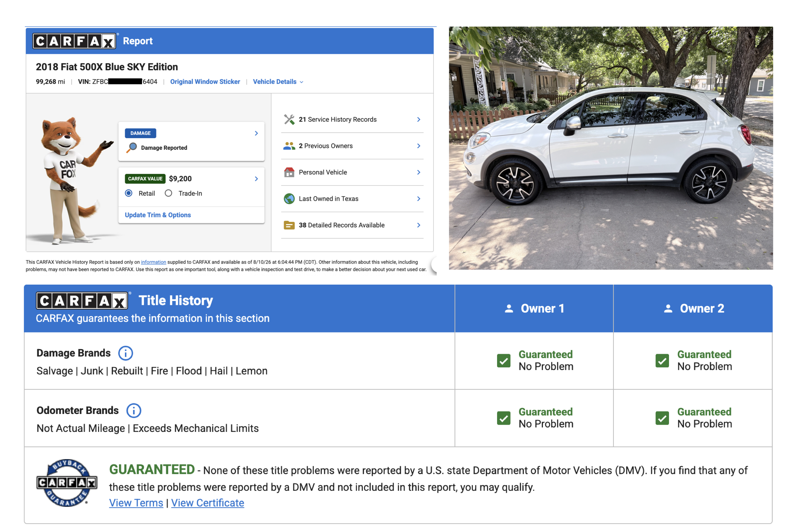
Task: Expand 2 Previous Owners chevron
Action: [x=419, y=146]
